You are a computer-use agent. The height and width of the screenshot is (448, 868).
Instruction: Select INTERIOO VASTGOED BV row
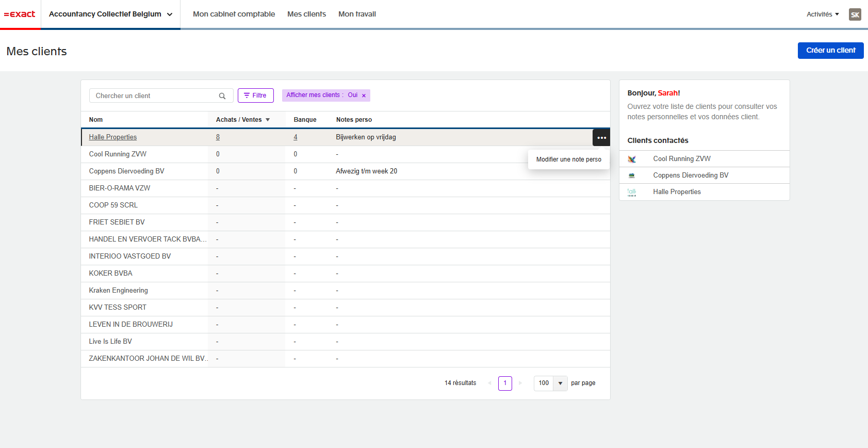pyautogui.click(x=345, y=257)
